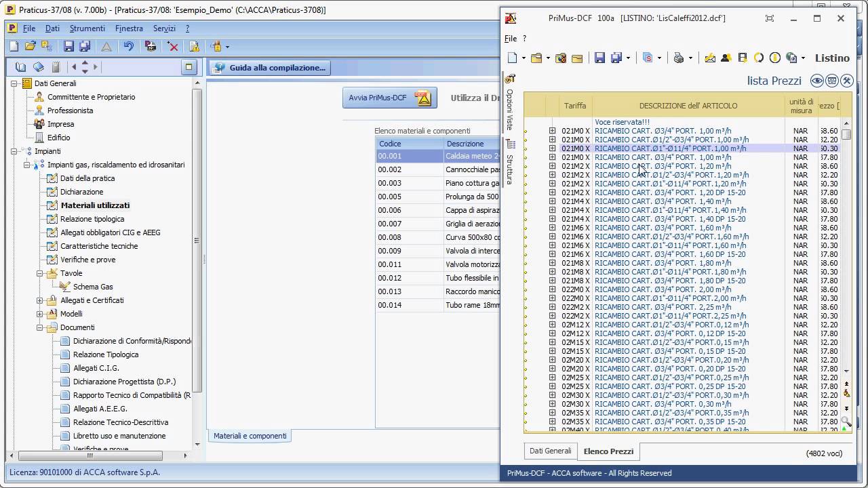Open dropdown arrow next to PriMus New icon
The width and height of the screenshot is (868, 488).
click(523, 59)
